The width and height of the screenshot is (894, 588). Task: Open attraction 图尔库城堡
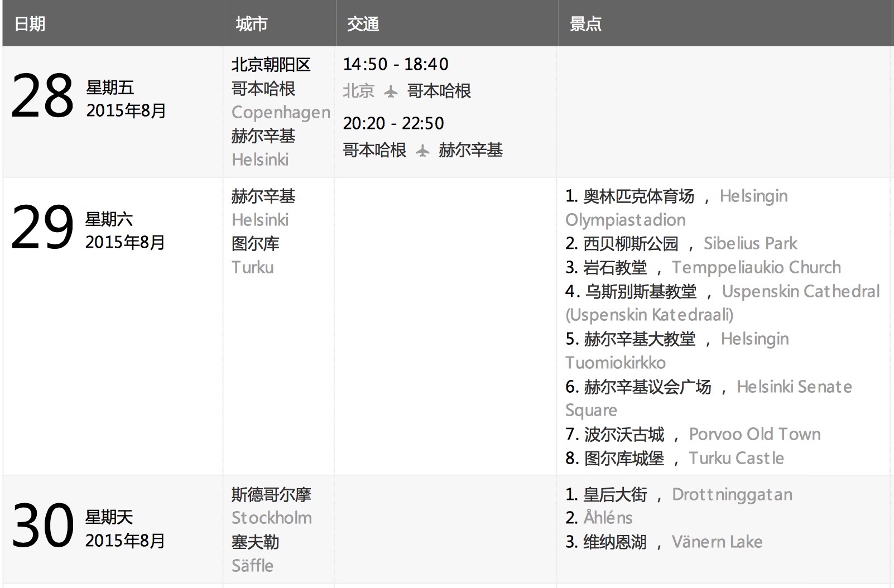point(624,459)
